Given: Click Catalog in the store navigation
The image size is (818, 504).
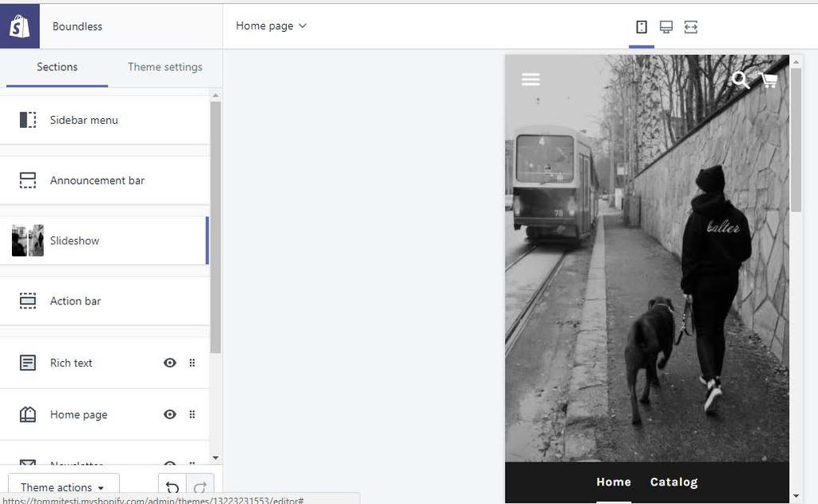Looking at the screenshot, I should [673, 482].
